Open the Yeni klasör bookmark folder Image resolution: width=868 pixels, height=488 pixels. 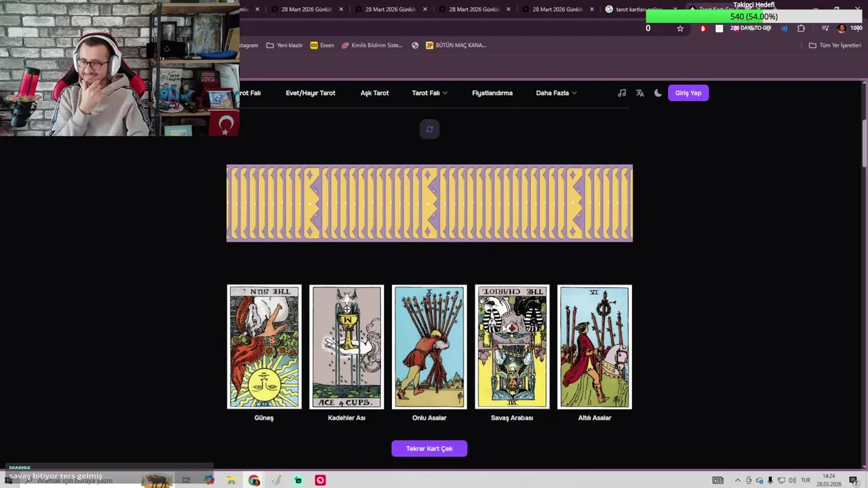click(x=285, y=45)
